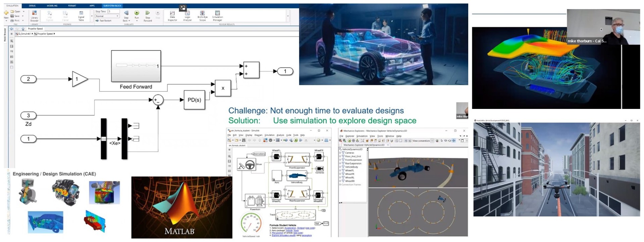This screenshot has height=242, width=644.
Task: Click Step Forward in the Simulate section
Action: [148, 16]
